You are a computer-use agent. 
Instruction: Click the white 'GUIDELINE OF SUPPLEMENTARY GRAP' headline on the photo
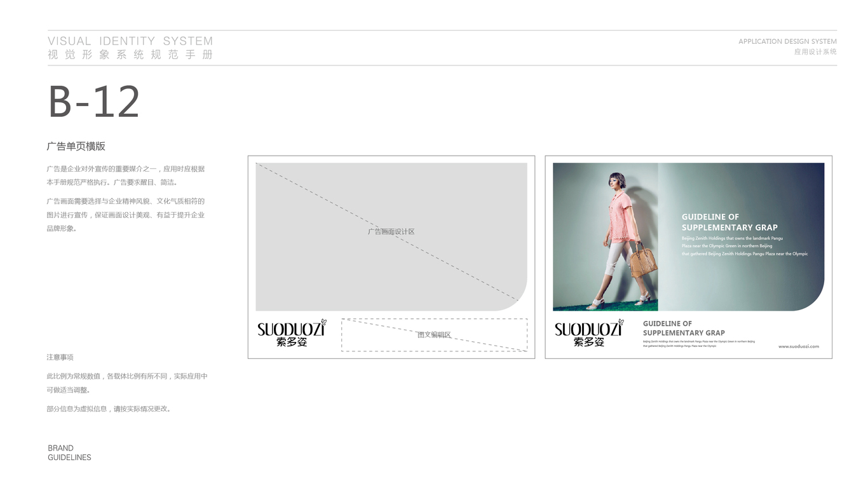click(729, 222)
